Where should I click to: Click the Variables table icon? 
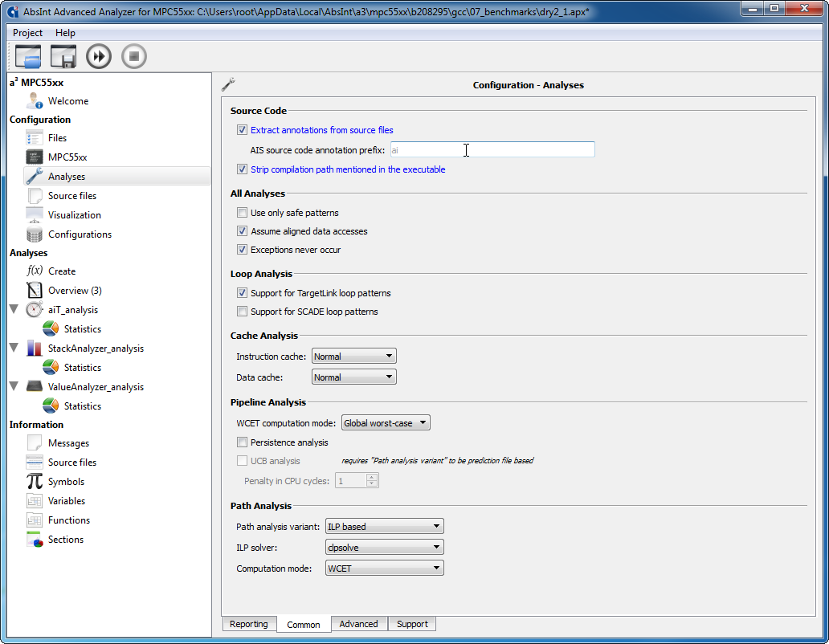click(35, 501)
